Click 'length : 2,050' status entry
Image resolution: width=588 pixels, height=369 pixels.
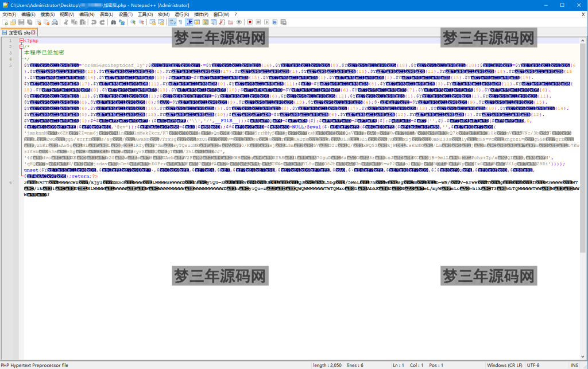327,365
